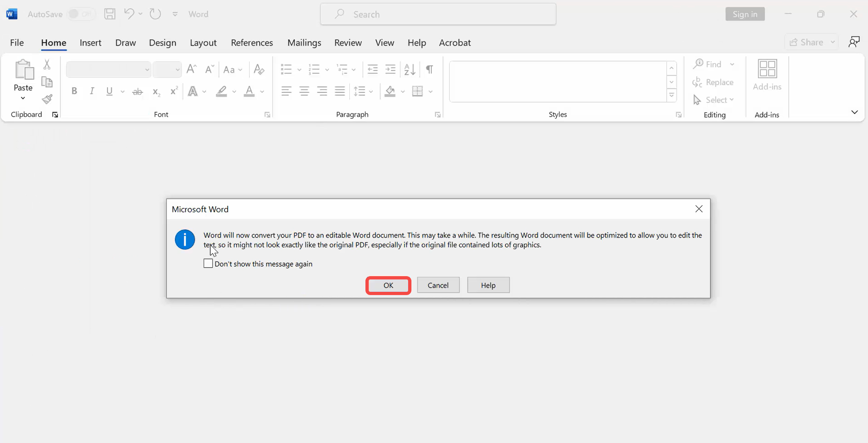Decrease font size with shrink icon

(209, 69)
